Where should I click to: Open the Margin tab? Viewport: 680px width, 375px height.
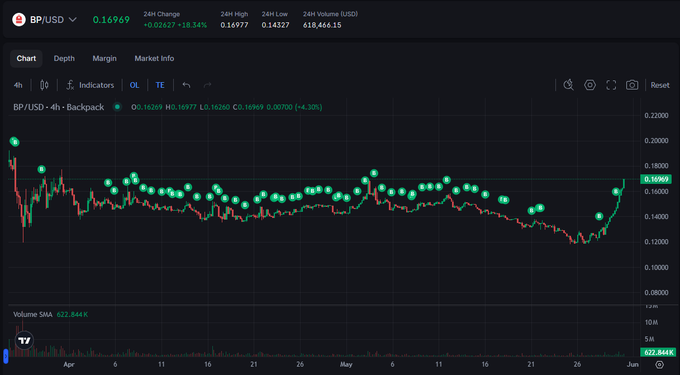pyautogui.click(x=105, y=59)
